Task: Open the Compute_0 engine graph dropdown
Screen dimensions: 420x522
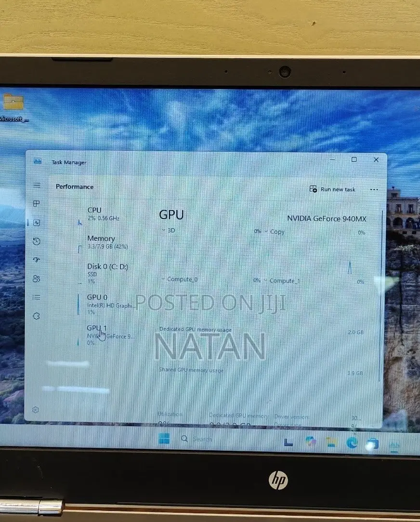Action: (180, 279)
